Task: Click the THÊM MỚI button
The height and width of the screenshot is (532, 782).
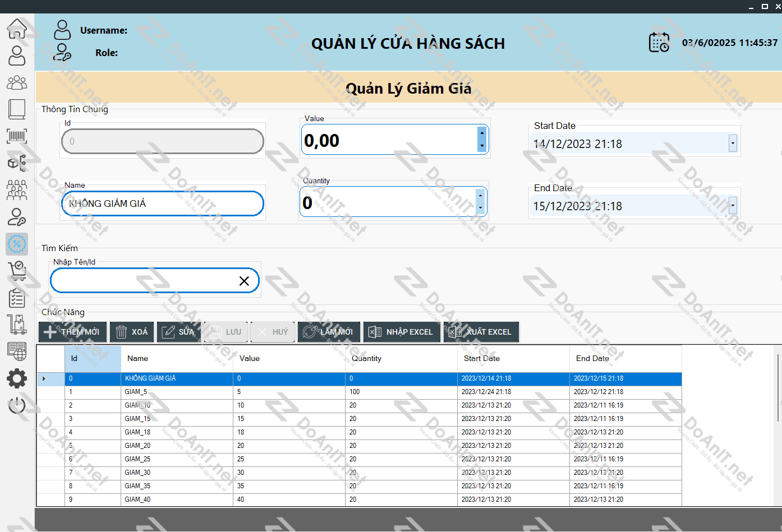Action: (x=72, y=332)
